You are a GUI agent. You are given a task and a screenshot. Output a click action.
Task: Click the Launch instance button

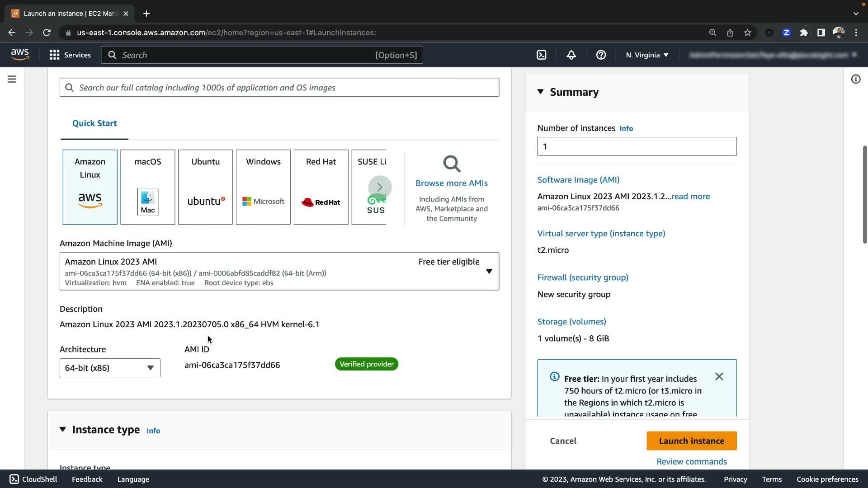(691, 441)
